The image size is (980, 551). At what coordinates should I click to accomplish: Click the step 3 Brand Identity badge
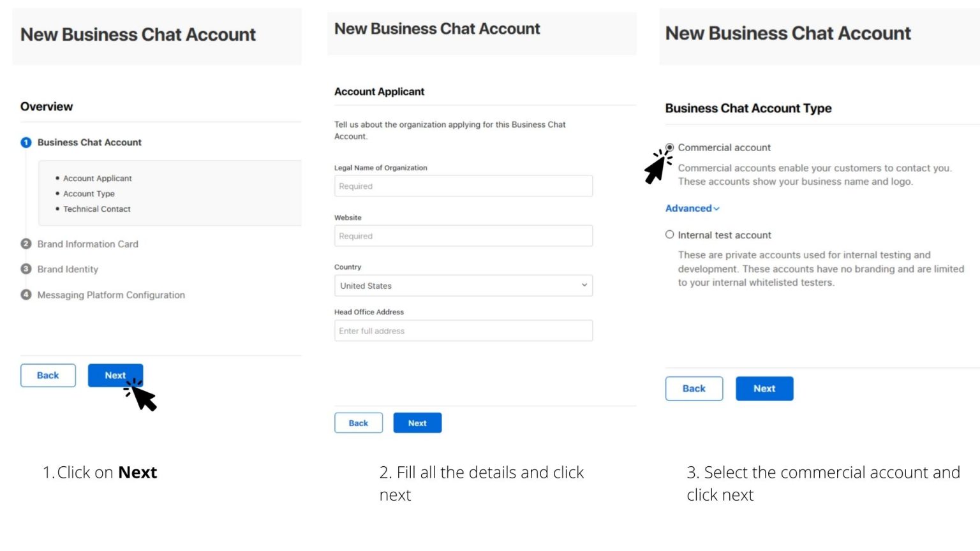[26, 269]
